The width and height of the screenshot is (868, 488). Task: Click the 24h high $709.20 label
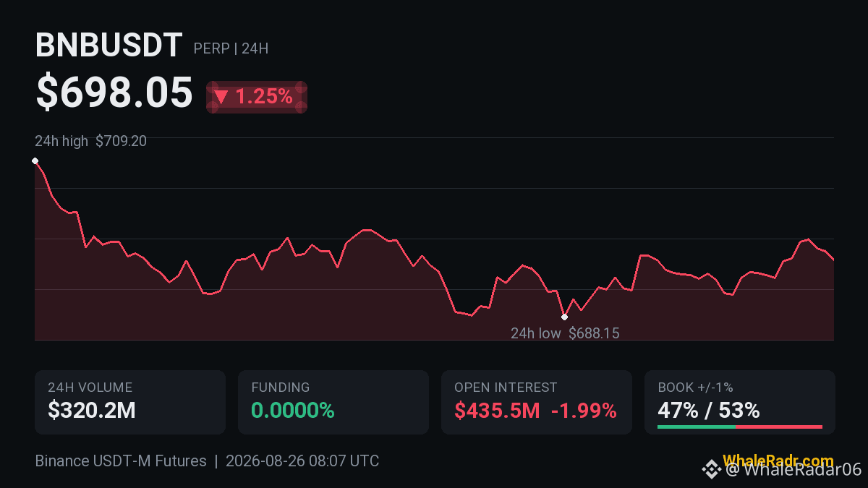90,141
